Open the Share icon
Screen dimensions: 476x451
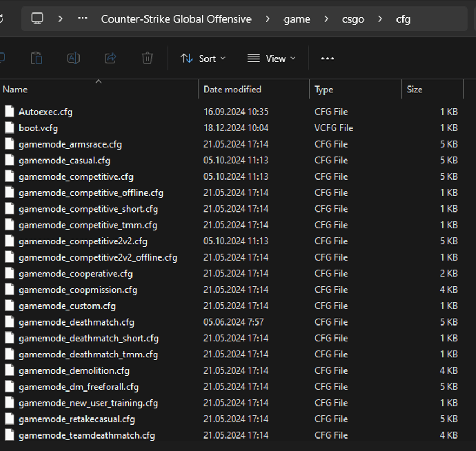110,58
